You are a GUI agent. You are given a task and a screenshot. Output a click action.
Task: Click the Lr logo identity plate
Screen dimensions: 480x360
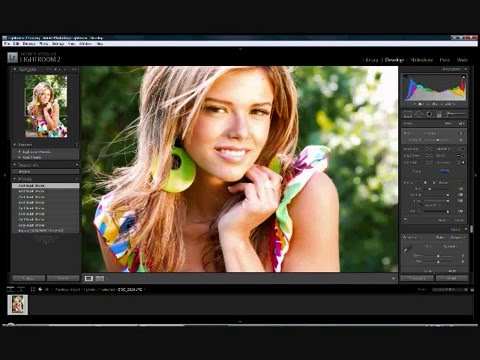click(x=13, y=58)
